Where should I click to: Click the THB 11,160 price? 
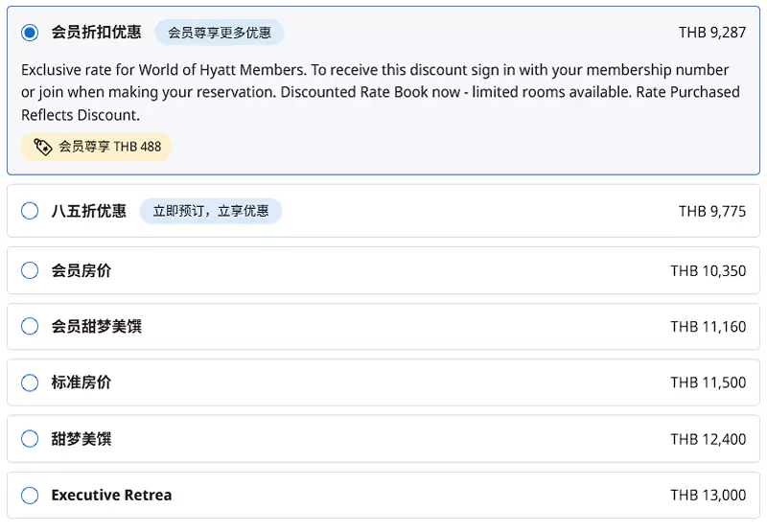708,327
